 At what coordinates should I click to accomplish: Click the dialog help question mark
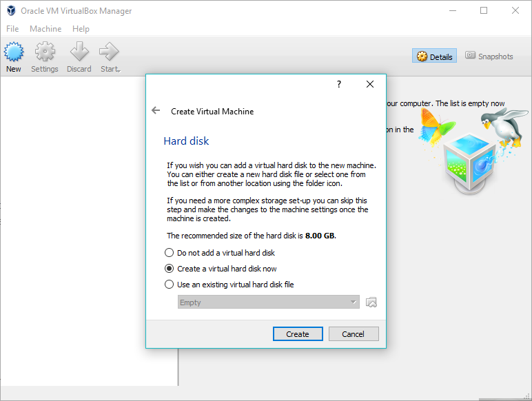point(338,84)
